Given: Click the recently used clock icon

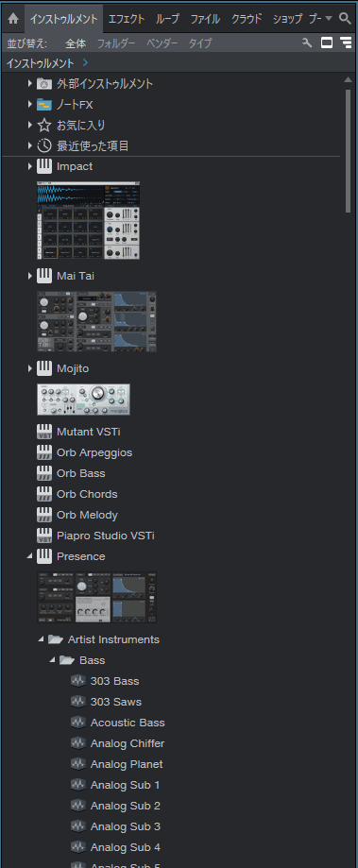Looking at the screenshot, I should coord(44,146).
